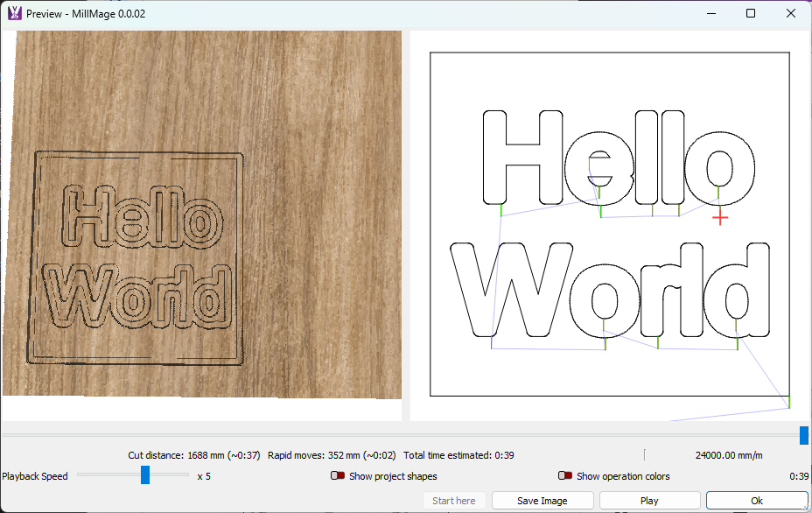Click the red crosshair tool position marker

pyautogui.click(x=720, y=217)
